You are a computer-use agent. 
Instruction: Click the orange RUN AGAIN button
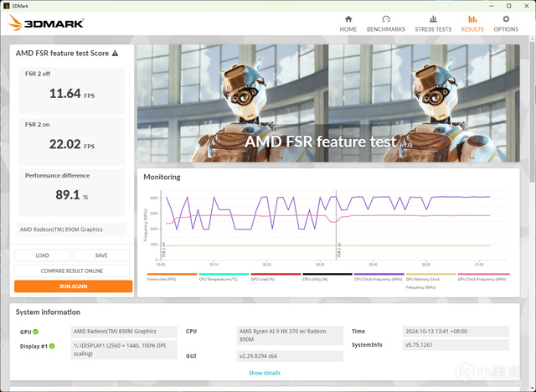pos(73,286)
